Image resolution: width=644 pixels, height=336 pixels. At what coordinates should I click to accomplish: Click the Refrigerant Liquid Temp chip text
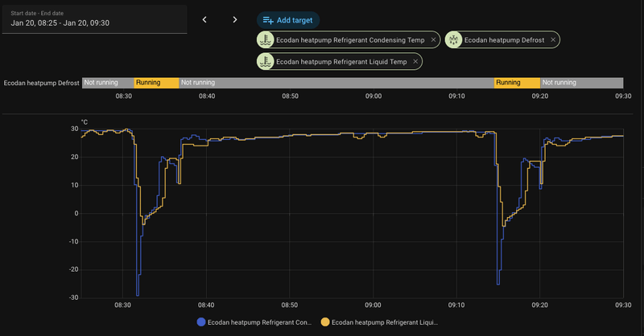point(342,61)
